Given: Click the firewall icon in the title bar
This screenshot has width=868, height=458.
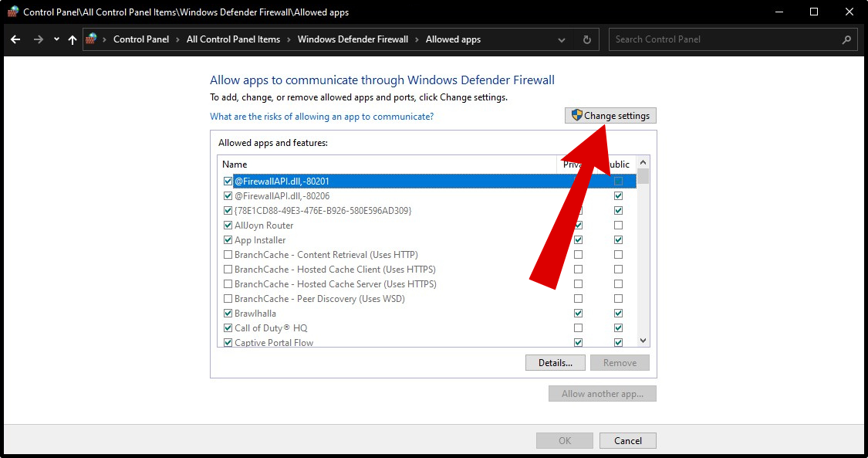Looking at the screenshot, I should point(13,12).
